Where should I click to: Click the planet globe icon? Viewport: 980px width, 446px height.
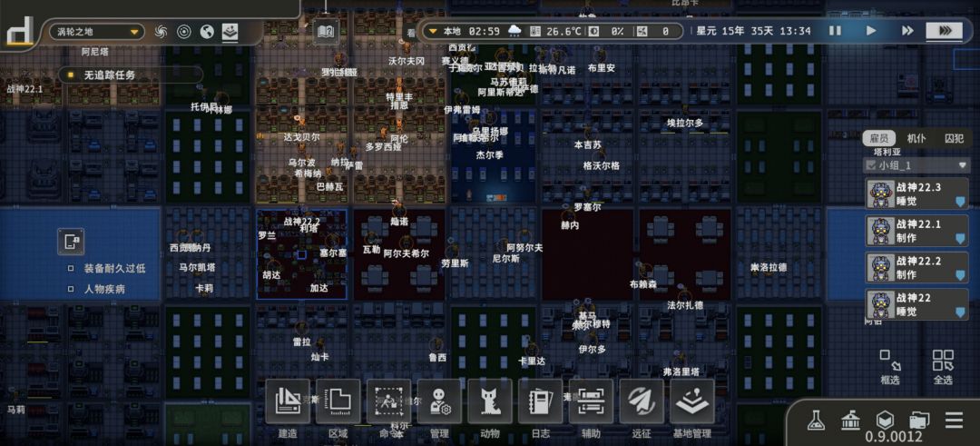(207, 32)
